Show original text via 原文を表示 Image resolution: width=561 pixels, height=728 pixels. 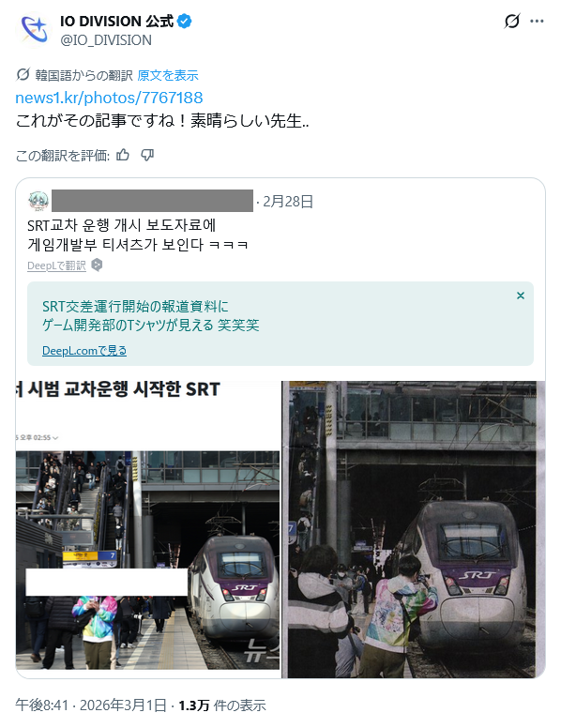pyautogui.click(x=168, y=75)
